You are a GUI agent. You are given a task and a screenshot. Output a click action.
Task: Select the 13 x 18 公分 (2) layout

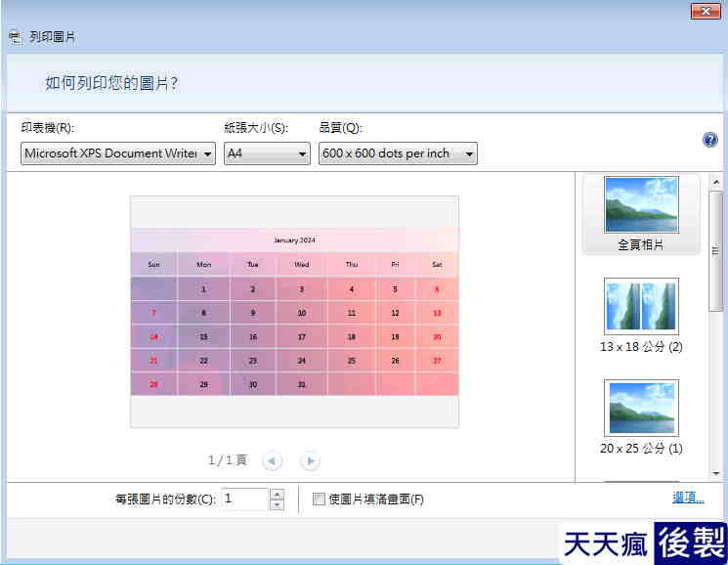tap(641, 315)
